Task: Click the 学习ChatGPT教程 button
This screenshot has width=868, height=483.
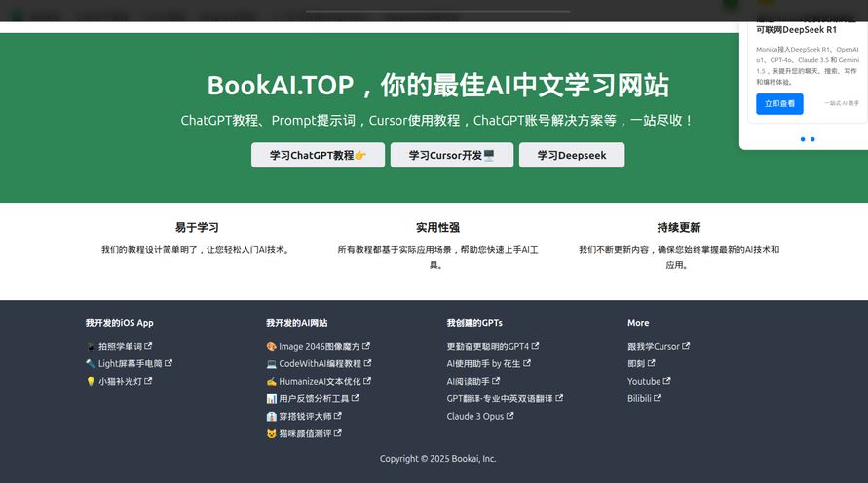Action: coord(318,155)
